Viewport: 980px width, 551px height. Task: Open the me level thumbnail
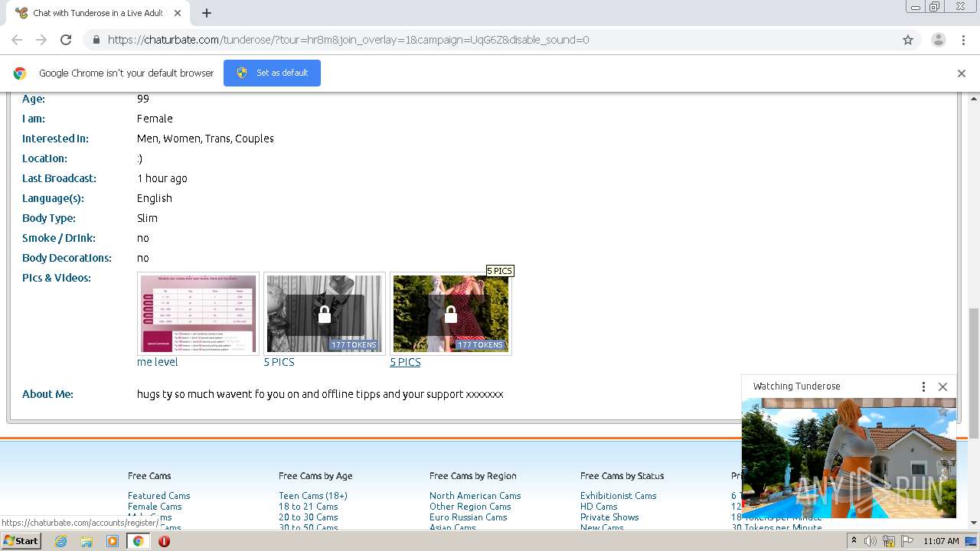(198, 313)
